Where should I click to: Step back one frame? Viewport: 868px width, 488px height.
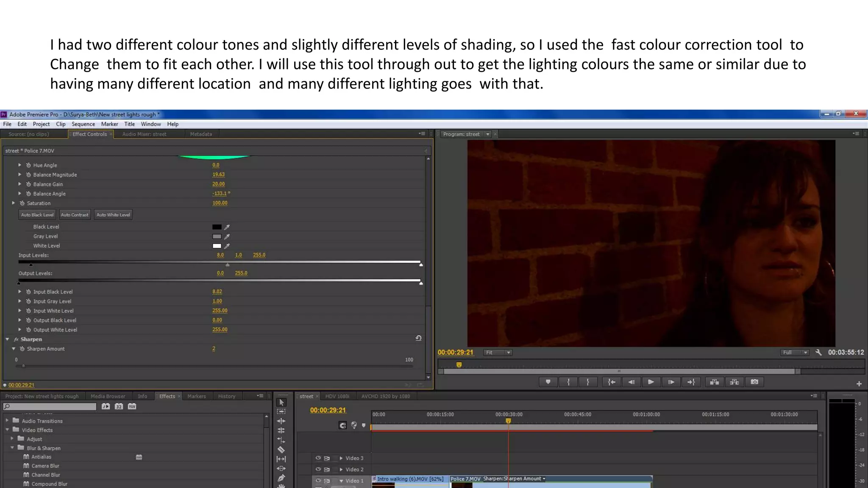point(631,382)
